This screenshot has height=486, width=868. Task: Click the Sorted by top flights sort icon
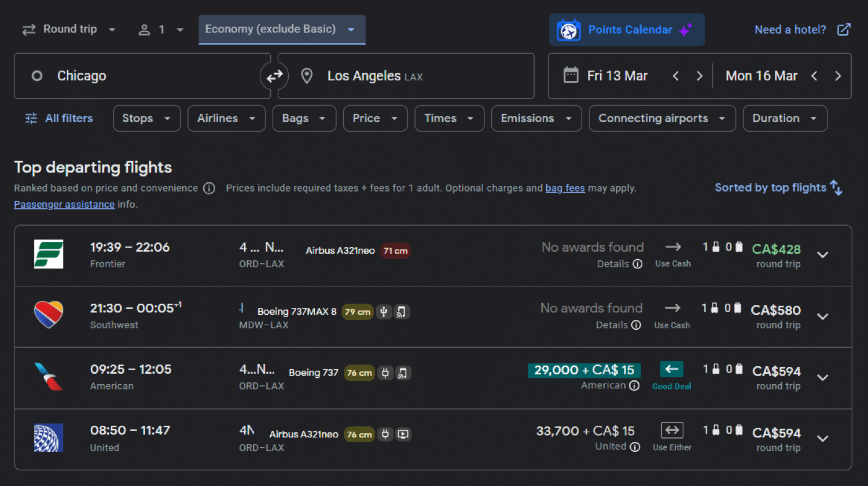pos(836,187)
